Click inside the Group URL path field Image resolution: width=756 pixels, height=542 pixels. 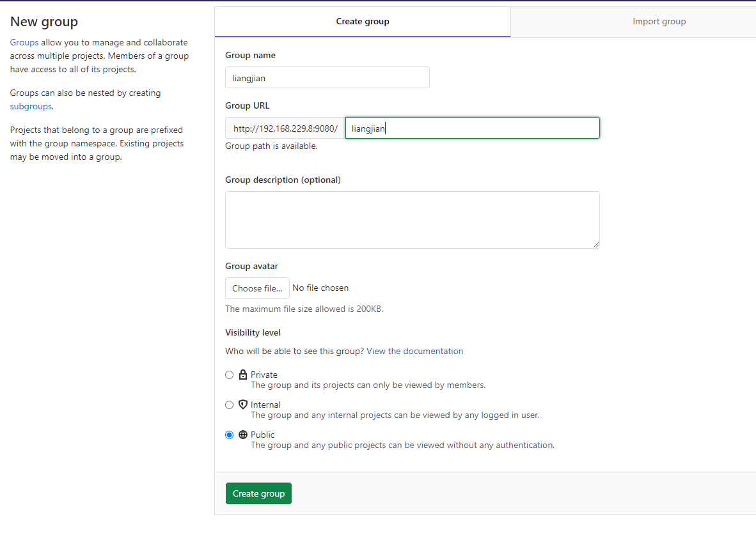[x=472, y=128]
